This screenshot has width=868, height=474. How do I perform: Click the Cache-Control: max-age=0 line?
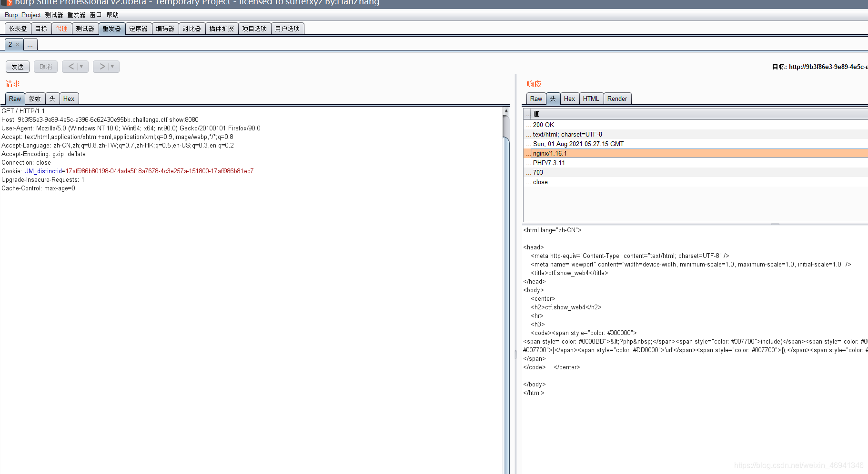[39, 188]
